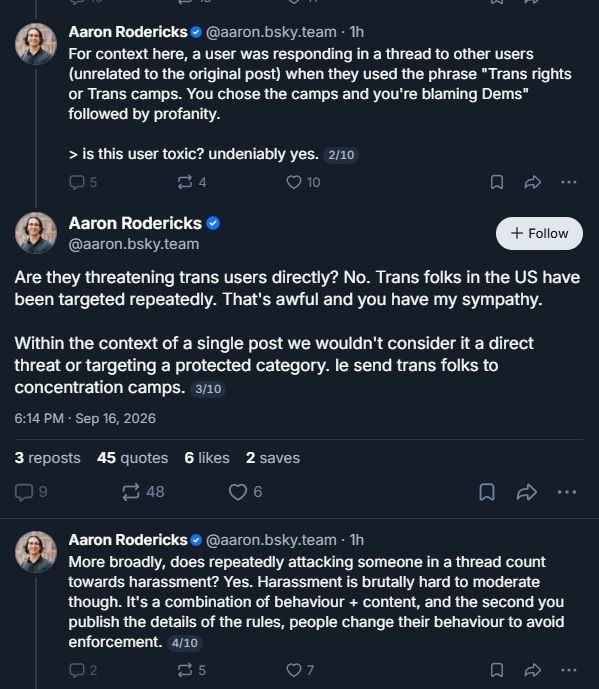Viewport: 599px width, 689px height.
Task: Open more options menu on 2/10 post
Action: click(569, 182)
